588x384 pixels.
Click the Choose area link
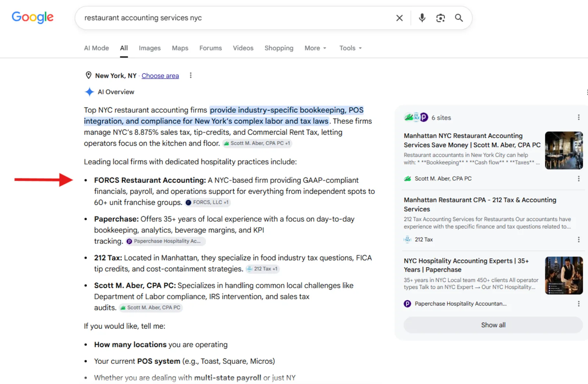click(x=160, y=76)
